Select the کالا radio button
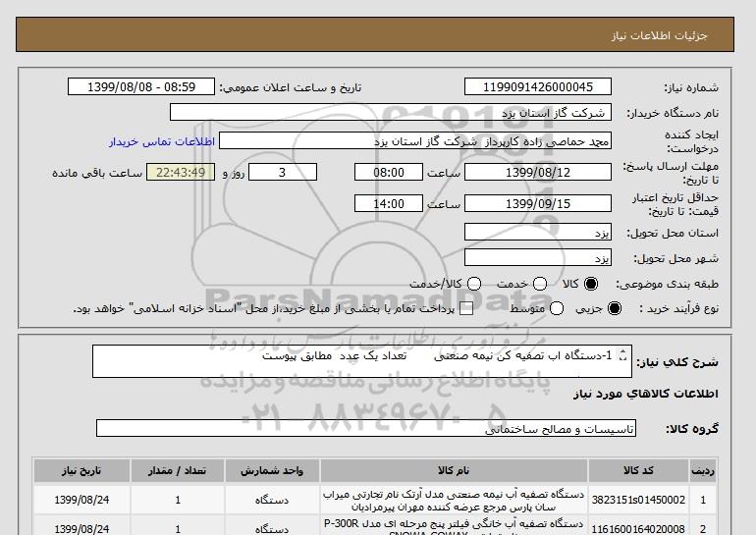 tap(591, 284)
